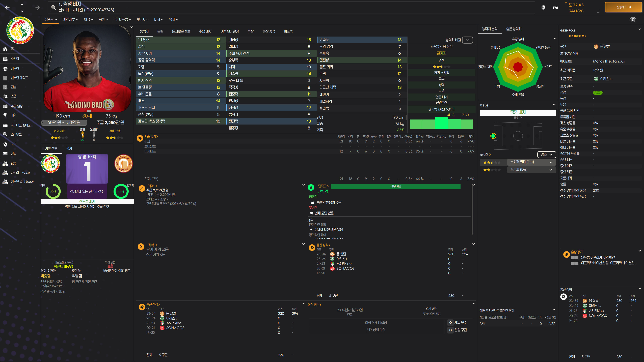Click the screenshot/display icon at top right

pyautogui.click(x=633, y=19)
